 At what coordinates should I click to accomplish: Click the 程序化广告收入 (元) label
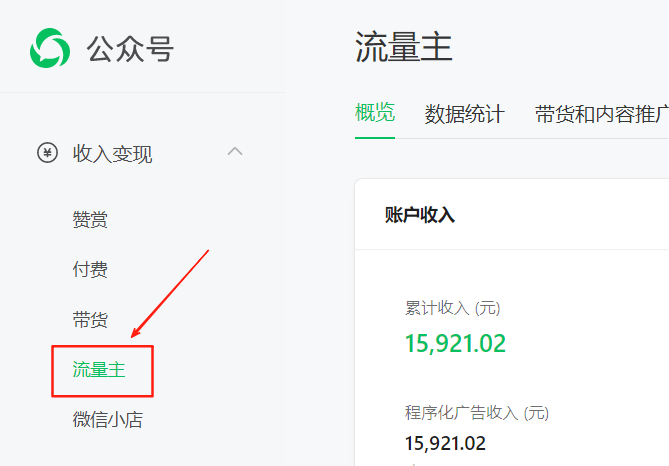(x=477, y=413)
